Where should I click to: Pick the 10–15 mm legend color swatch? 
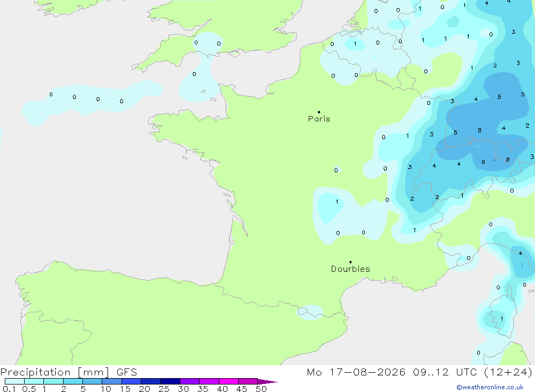click(x=112, y=381)
